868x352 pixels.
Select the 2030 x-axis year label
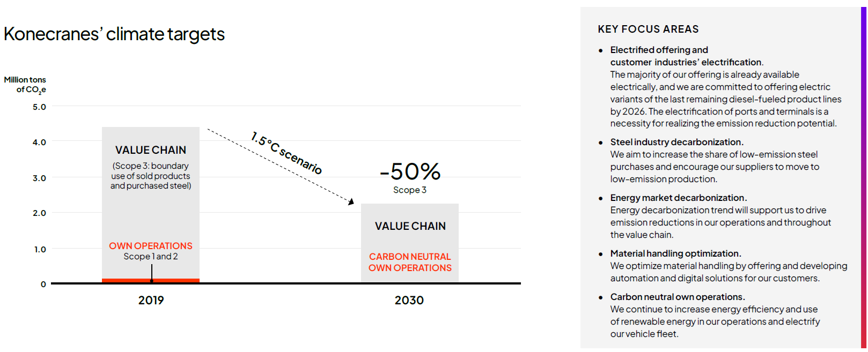tap(409, 301)
